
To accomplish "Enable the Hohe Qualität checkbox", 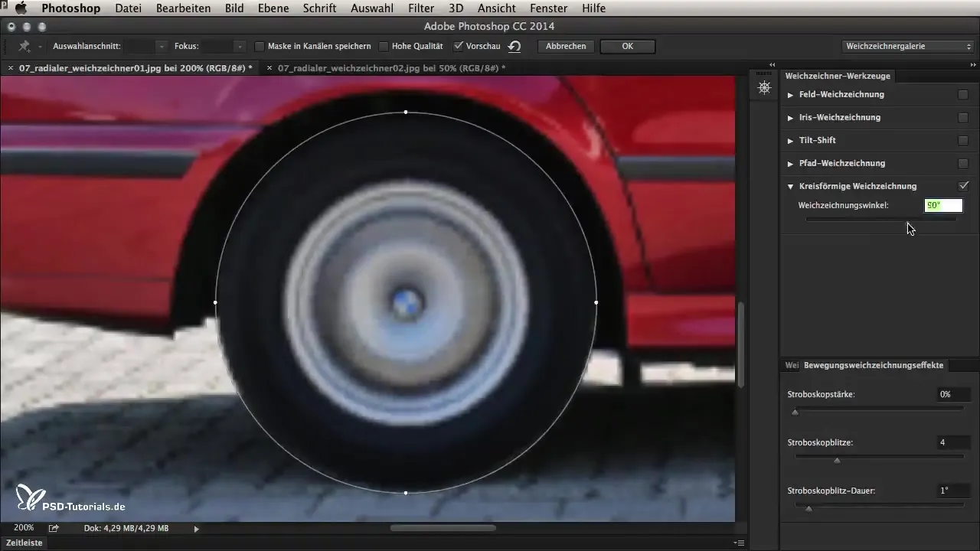I will click(384, 47).
